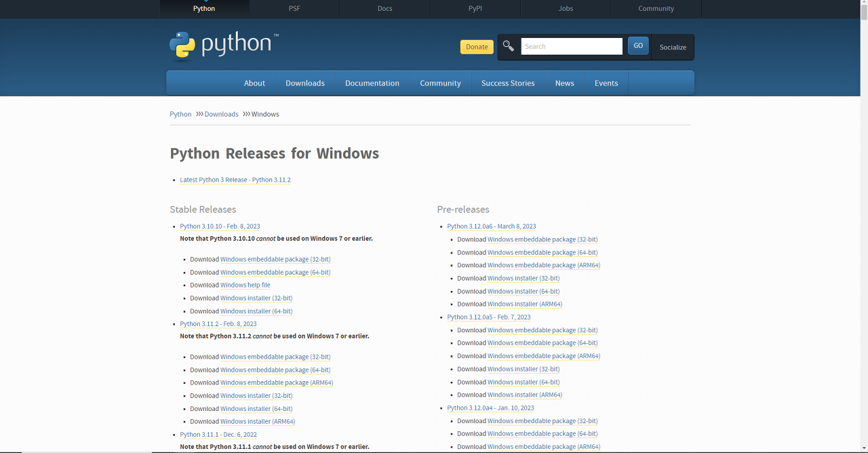
Task: Click the Downloads breadcrumb link
Action: [x=222, y=114]
